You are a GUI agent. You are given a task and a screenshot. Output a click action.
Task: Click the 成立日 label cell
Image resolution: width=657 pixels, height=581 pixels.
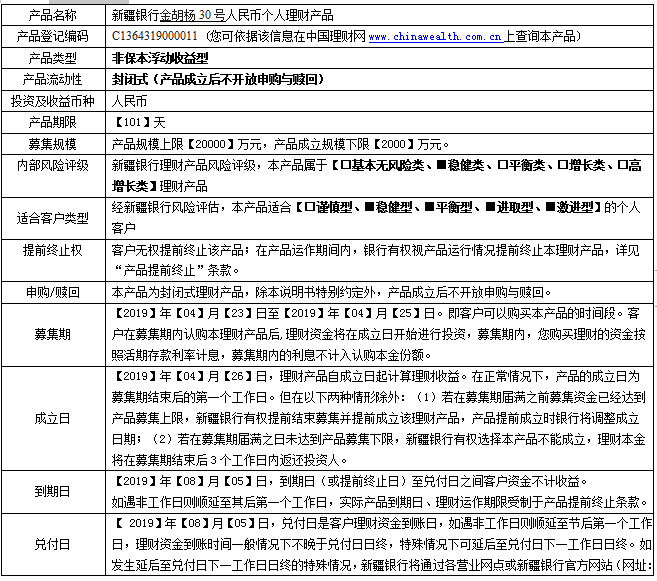53,418
